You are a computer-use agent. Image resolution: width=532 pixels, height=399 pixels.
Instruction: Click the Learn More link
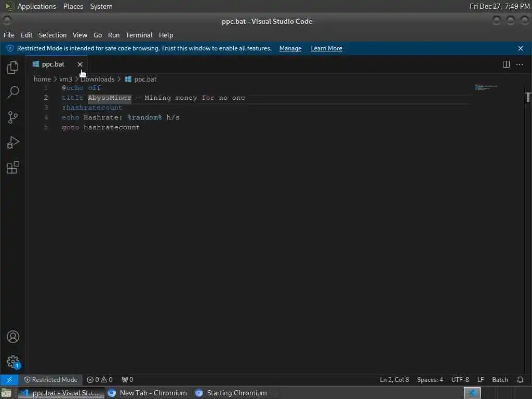pyautogui.click(x=326, y=48)
